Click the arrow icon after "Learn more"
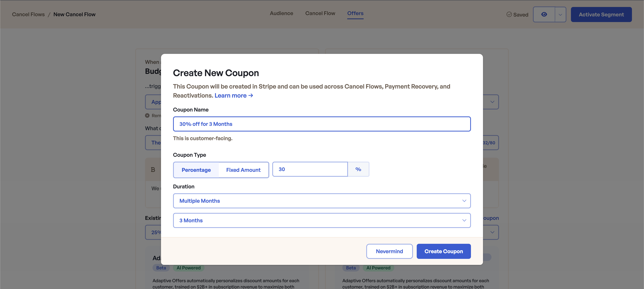 pos(251,96)
